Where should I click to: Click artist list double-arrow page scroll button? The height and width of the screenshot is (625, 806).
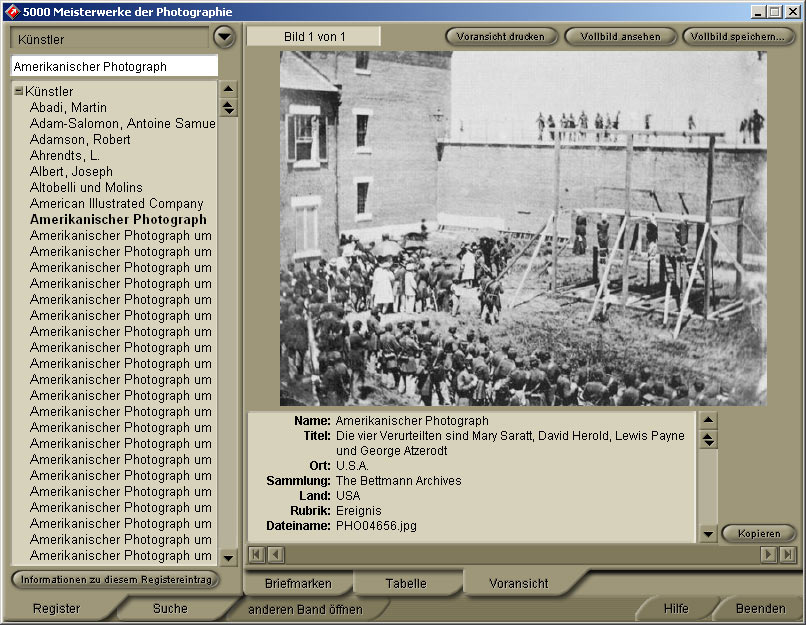(228, 108)
